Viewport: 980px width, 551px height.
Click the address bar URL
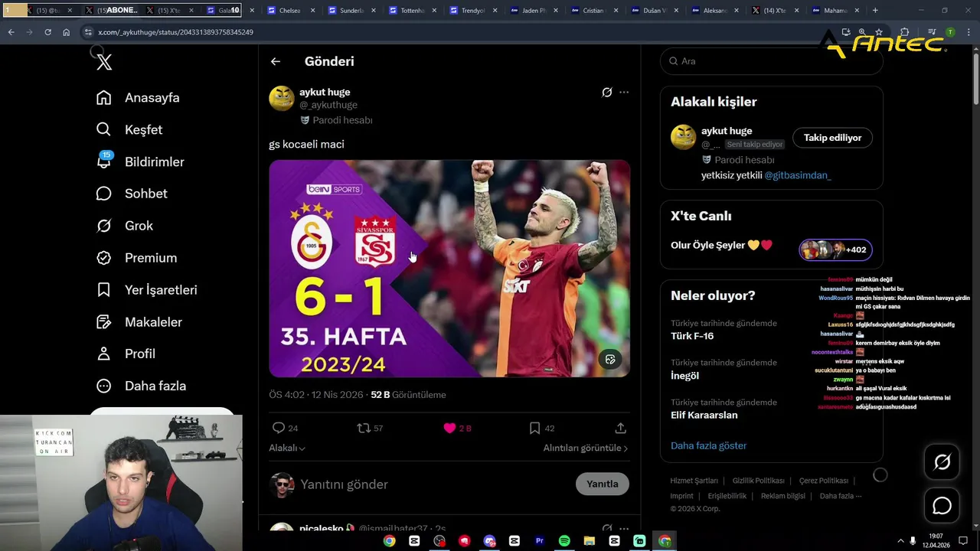(x=175, y=32)
